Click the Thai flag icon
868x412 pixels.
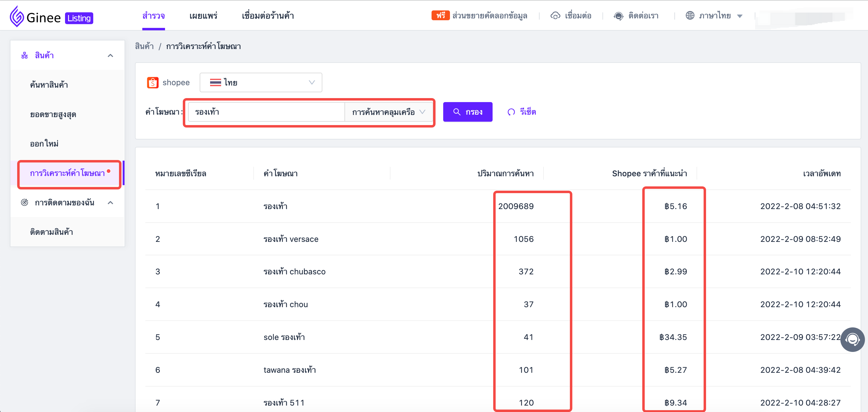pyautogui.click(x=215, y=82)
